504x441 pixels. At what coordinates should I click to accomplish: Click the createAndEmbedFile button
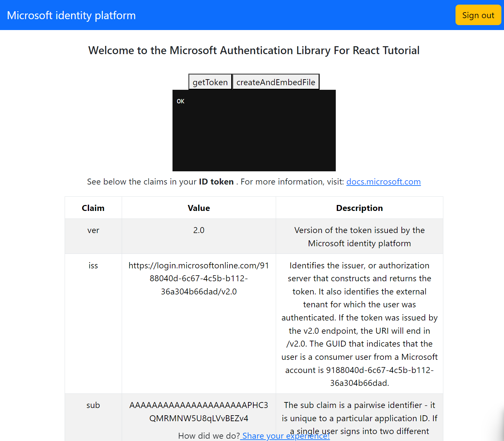coord(276,82)
